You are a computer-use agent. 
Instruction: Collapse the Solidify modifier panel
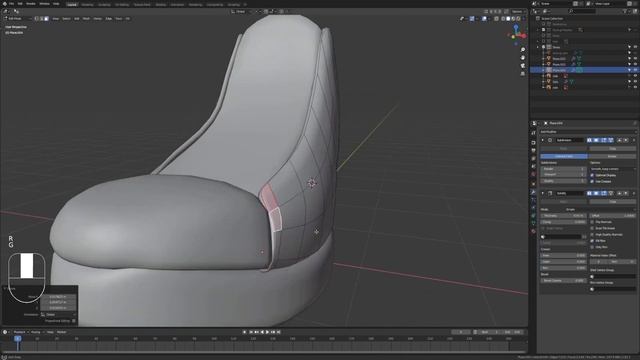[543, 193]
